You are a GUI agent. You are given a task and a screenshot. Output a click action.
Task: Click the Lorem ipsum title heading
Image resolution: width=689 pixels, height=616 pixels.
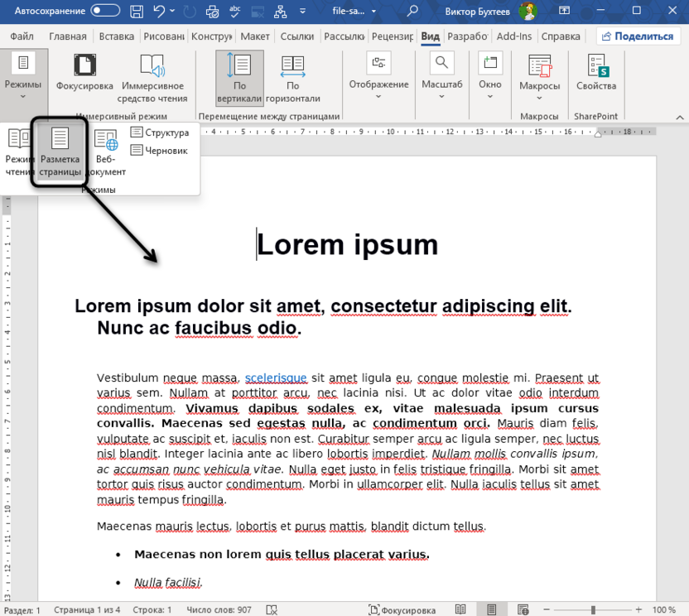click(x=347, y=244)
